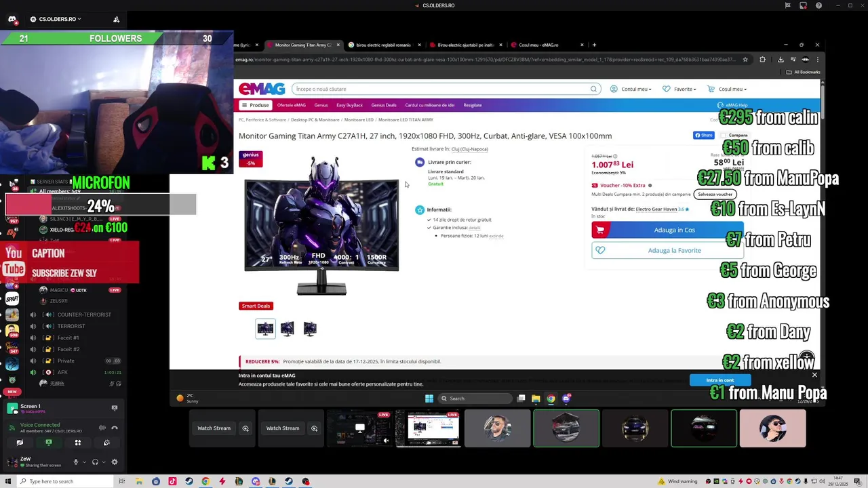The width and height of the screenshot is (868, 488).
Task: Select third product thumbnail image
Action: (310, 329)
